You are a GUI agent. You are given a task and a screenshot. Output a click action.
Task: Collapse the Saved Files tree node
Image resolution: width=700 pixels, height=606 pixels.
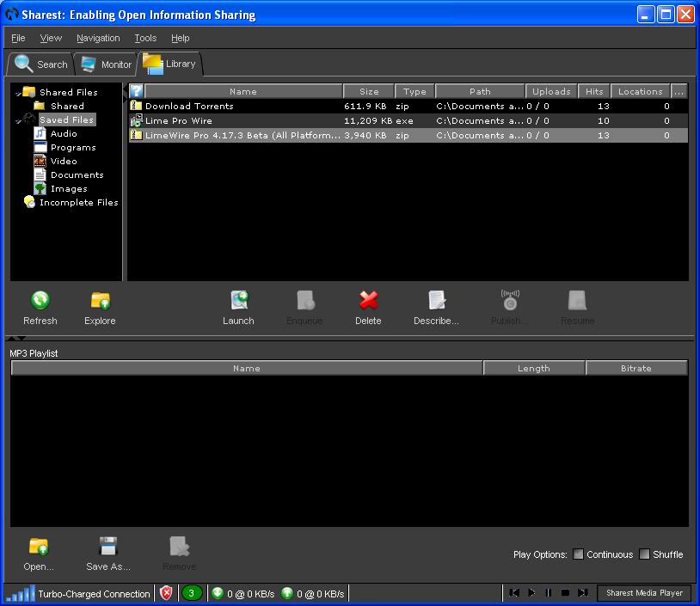point(17,120)
